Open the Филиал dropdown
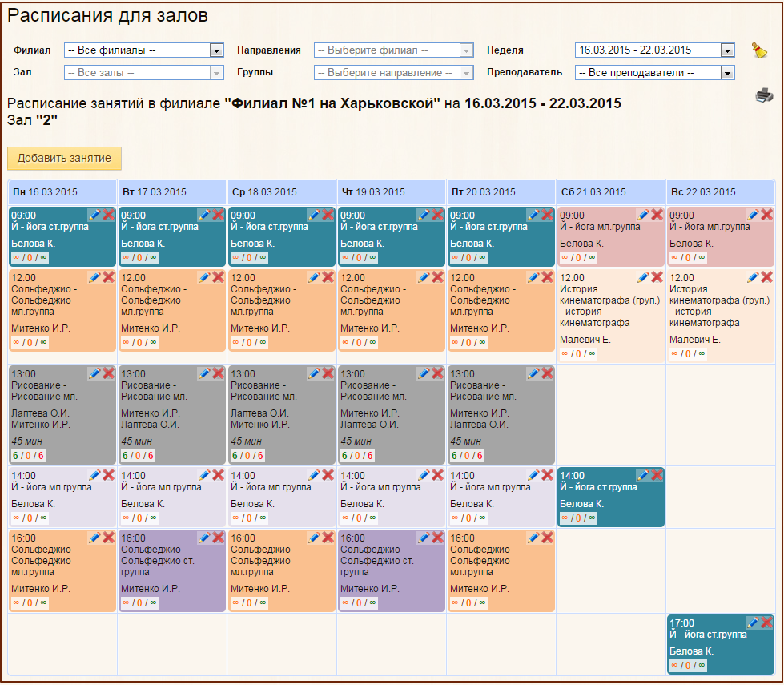The image size is (784, 685). [x=143, y=50]
